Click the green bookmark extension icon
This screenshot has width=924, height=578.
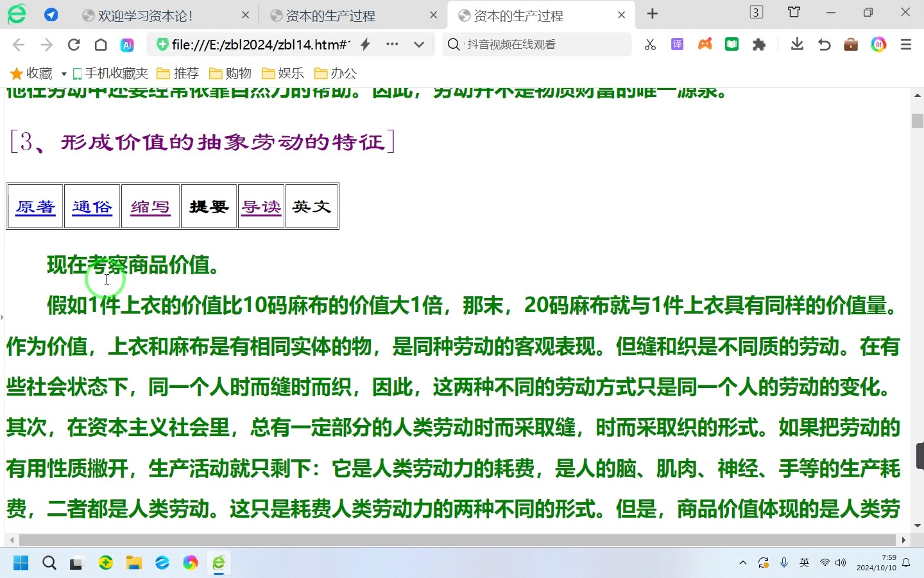(732, 44)
